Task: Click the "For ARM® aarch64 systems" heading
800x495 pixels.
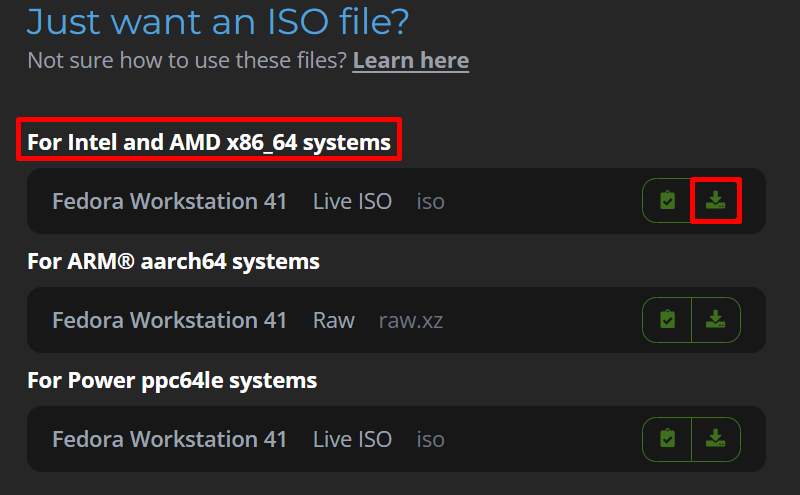Action: pyautogui.click(x=173, y=261)
